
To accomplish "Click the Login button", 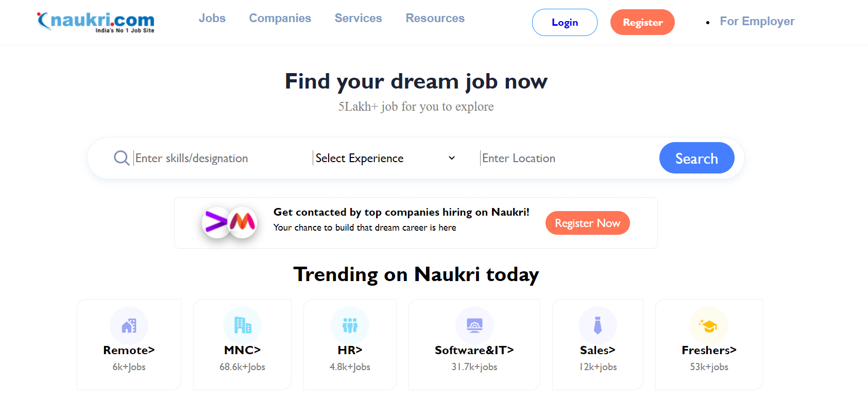I will coord(565,23).
